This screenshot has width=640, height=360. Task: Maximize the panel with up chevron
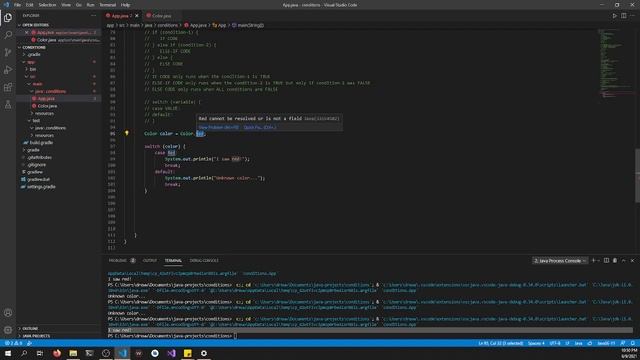point(624,260)
